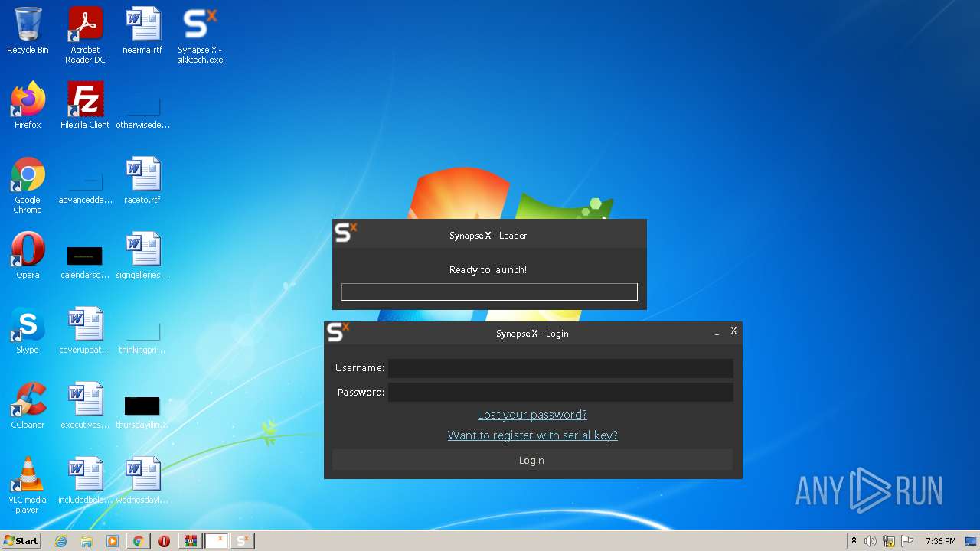980x551 pixels.
Task: Click the Username input field
Action: click(560, 368)
